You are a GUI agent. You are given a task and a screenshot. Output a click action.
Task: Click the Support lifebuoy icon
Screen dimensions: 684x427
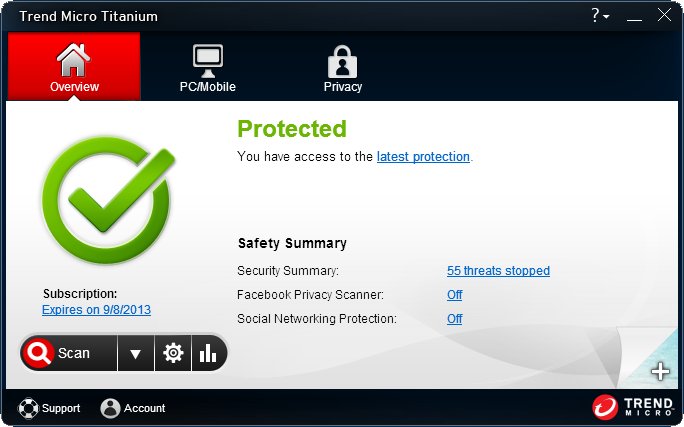(29, 408)
